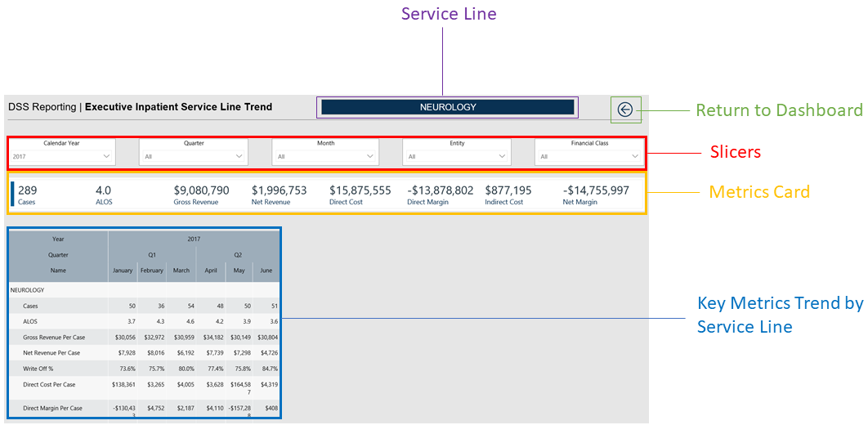The image size is (868, 425).
Task: Select the March column header
Action: [x=181, y=271]
